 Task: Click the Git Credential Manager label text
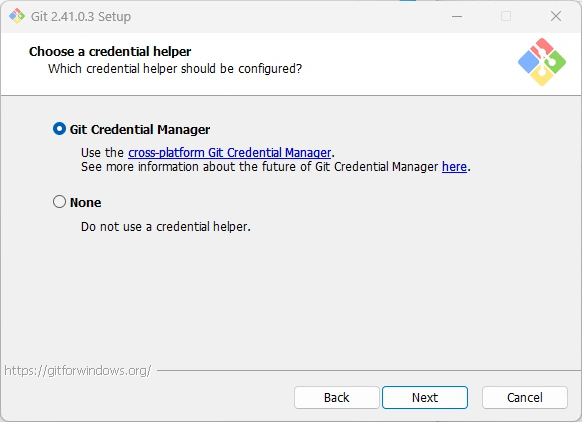tap(140, 129)
